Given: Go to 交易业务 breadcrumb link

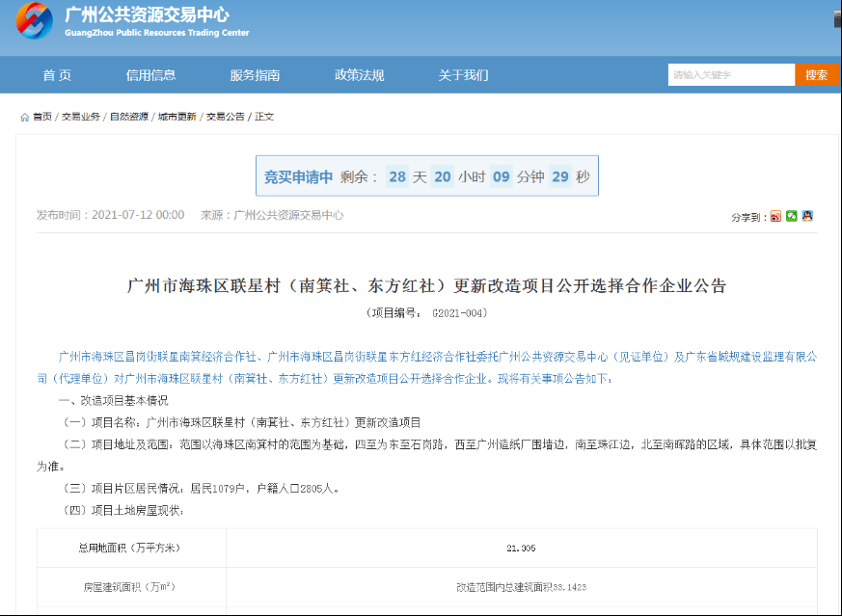Looking at the screenshot, I should pos(81,117).
